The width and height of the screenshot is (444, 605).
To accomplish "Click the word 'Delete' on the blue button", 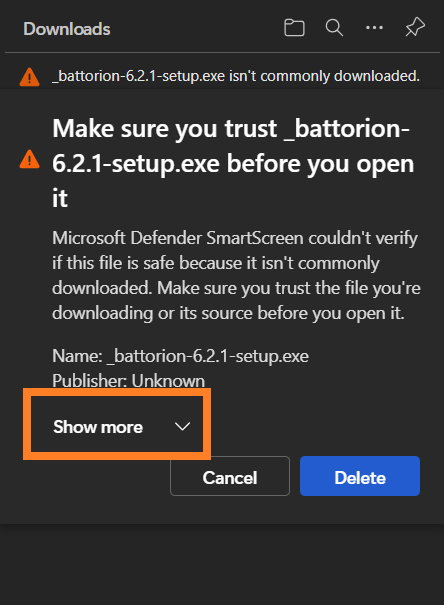I will (x=360, y=478).
